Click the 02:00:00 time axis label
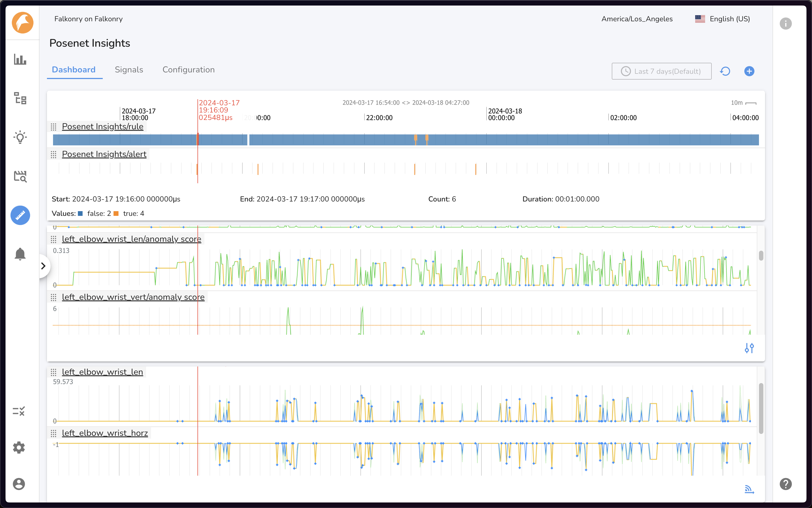 (623, 118)
